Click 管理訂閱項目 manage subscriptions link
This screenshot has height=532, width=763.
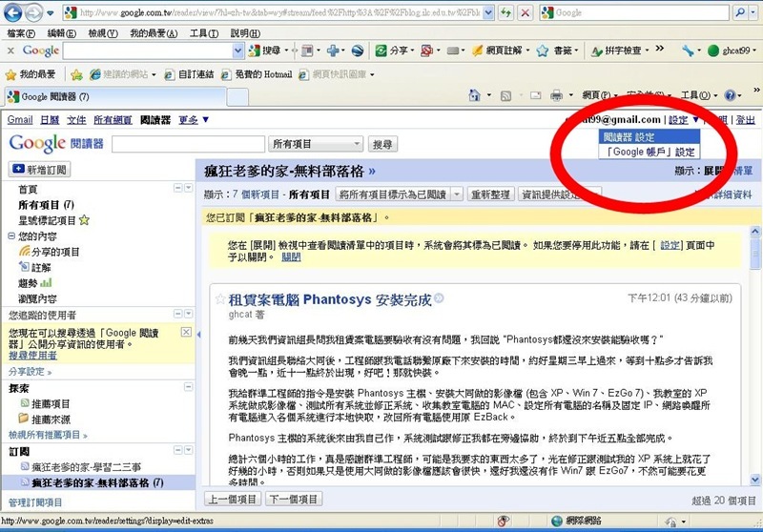35,501
